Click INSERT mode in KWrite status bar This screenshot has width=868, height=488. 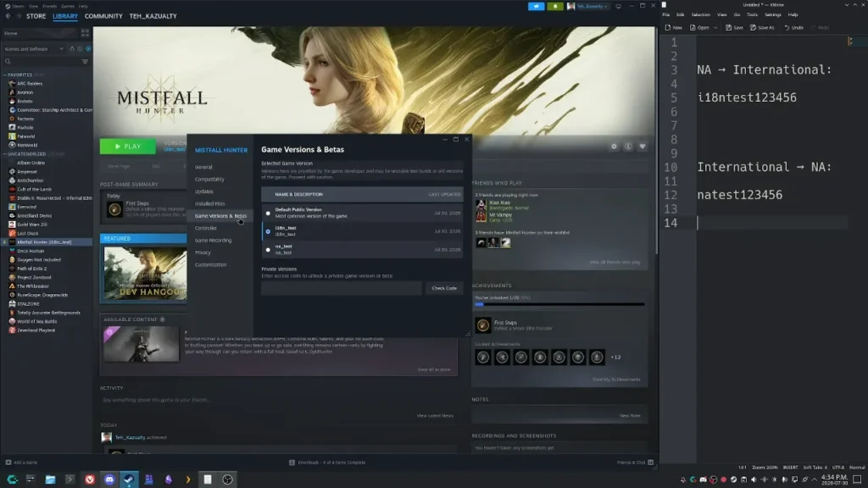[790, 468]
